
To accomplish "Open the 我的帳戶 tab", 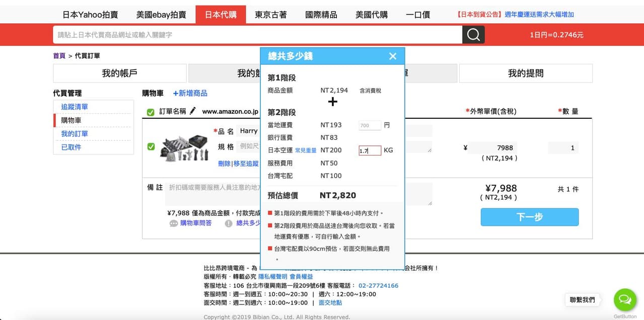I will [x=120, y=73].
